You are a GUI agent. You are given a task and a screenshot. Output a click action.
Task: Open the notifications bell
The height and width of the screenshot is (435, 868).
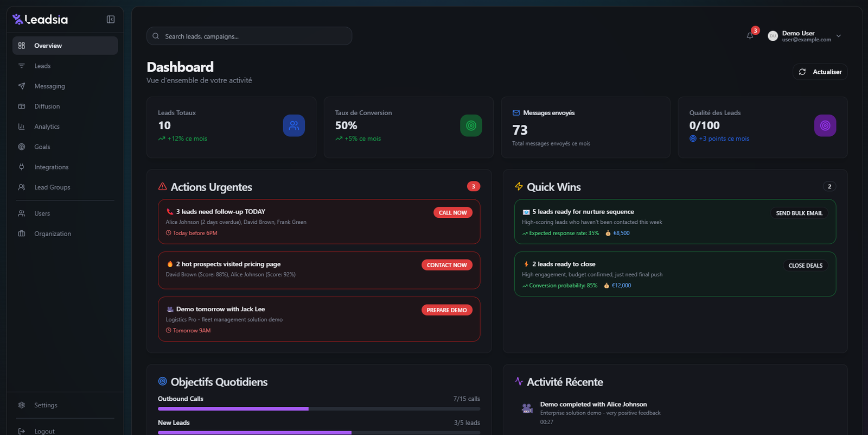pyautogui.click(x=750, y=36)
